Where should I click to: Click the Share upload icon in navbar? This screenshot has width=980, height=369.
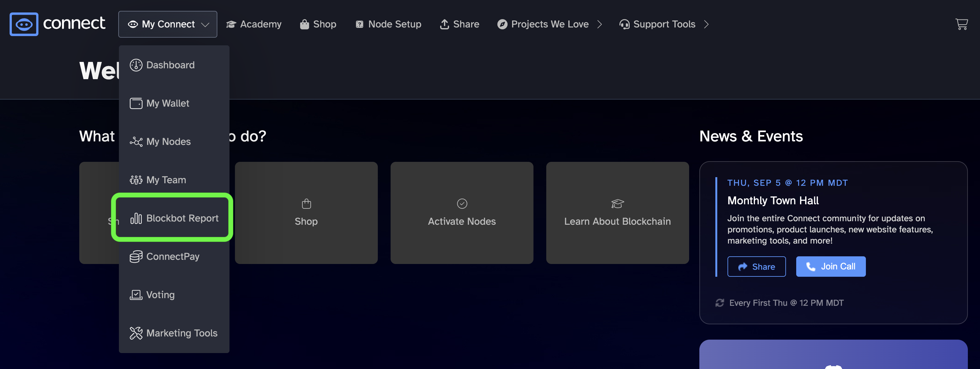pos(444,24)
